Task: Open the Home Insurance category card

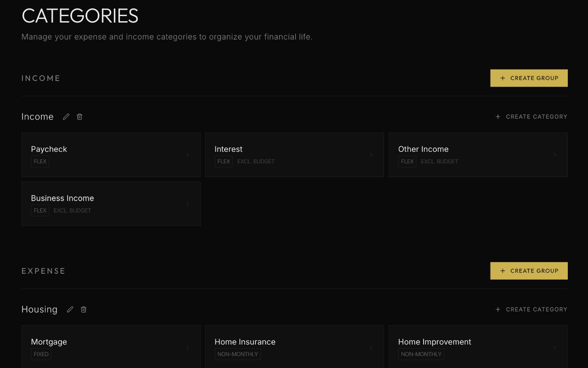Action: pos(294,347)
